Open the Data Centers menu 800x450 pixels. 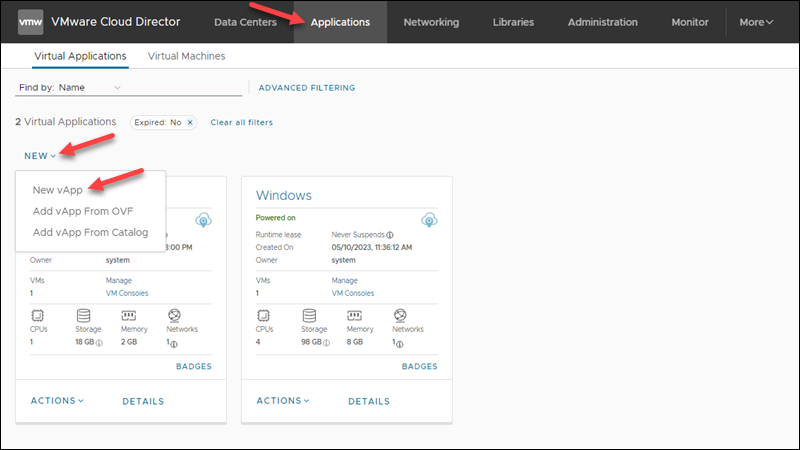(x=245, y=22)
